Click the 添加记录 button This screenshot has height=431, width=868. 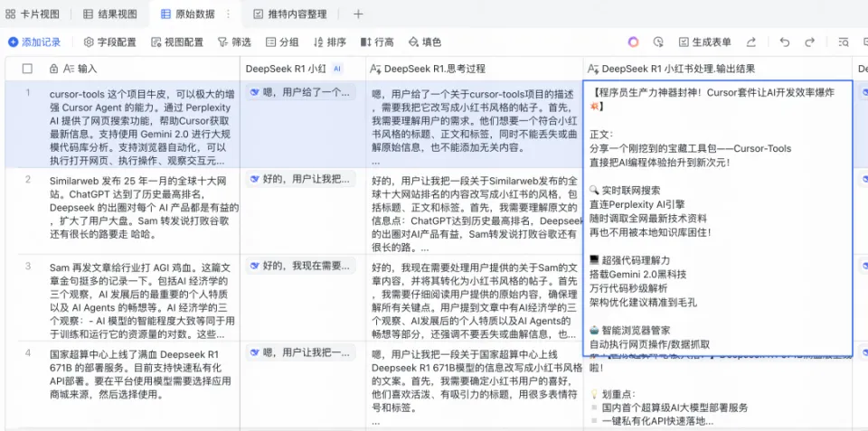pyautogui.click(x=34, y=42)
